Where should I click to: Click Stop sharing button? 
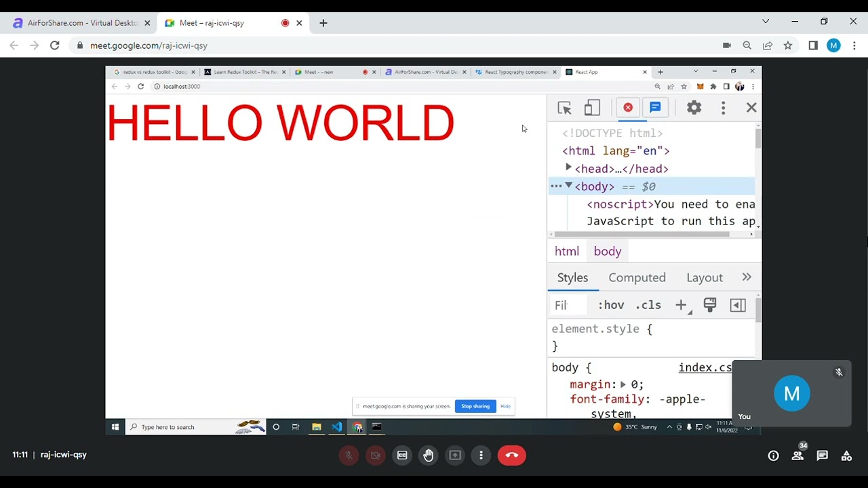tap(475, 406)
